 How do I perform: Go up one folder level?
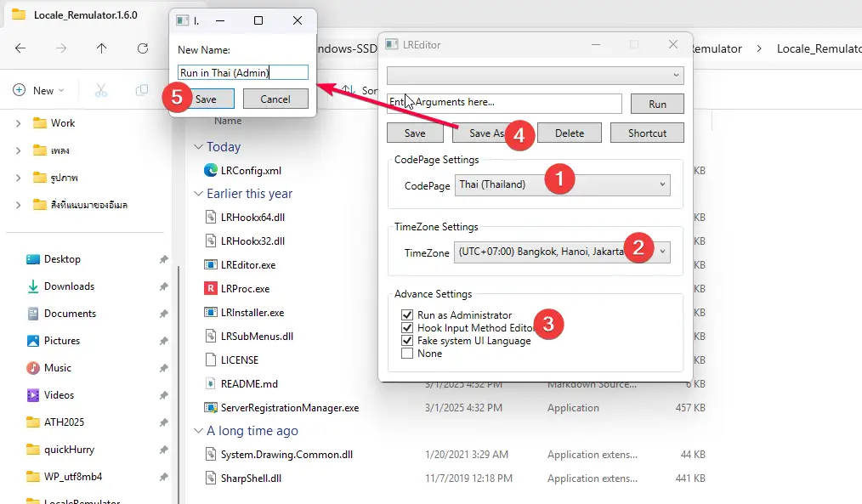pos(102,48)
